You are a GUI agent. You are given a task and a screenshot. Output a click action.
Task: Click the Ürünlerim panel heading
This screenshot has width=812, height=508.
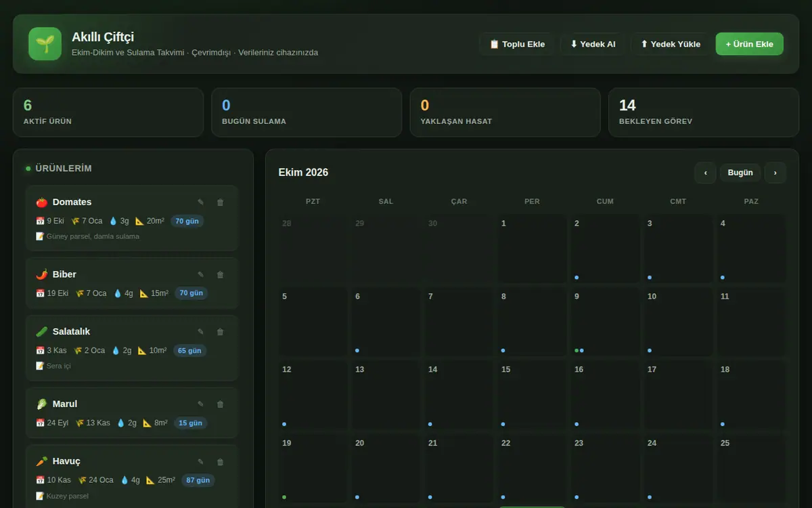click(x=64, y=168)
